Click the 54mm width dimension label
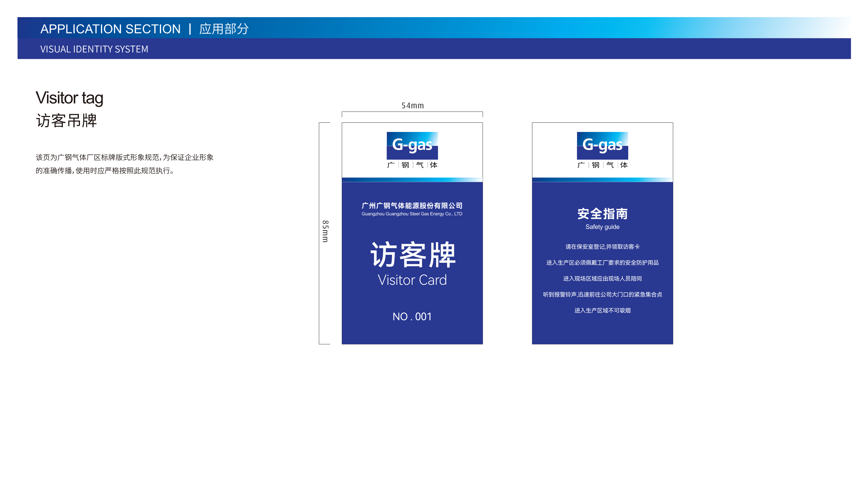The height and width of the screenshot is (488, 868). tap(413, 106)
